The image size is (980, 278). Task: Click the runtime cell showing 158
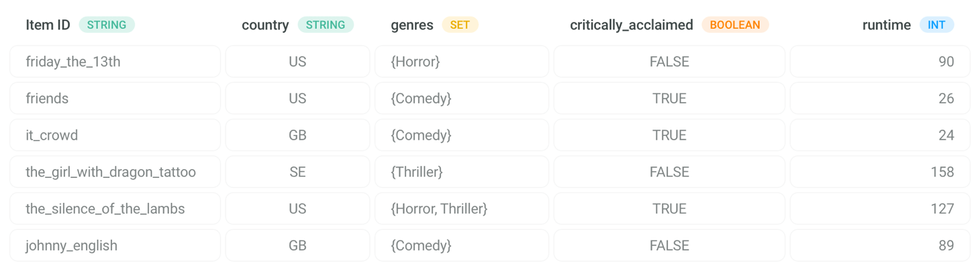pyautogui.click(x=879, y=172)
